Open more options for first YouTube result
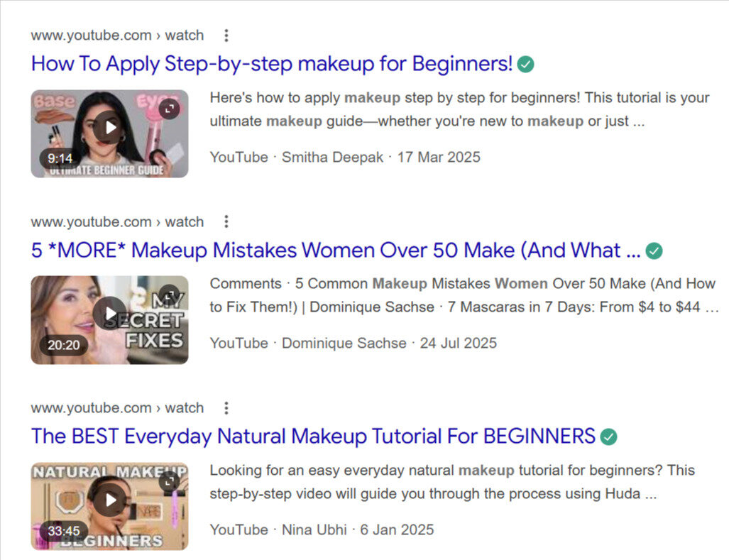This screenshot has height=560, width=729. click(x=226, y=35)
